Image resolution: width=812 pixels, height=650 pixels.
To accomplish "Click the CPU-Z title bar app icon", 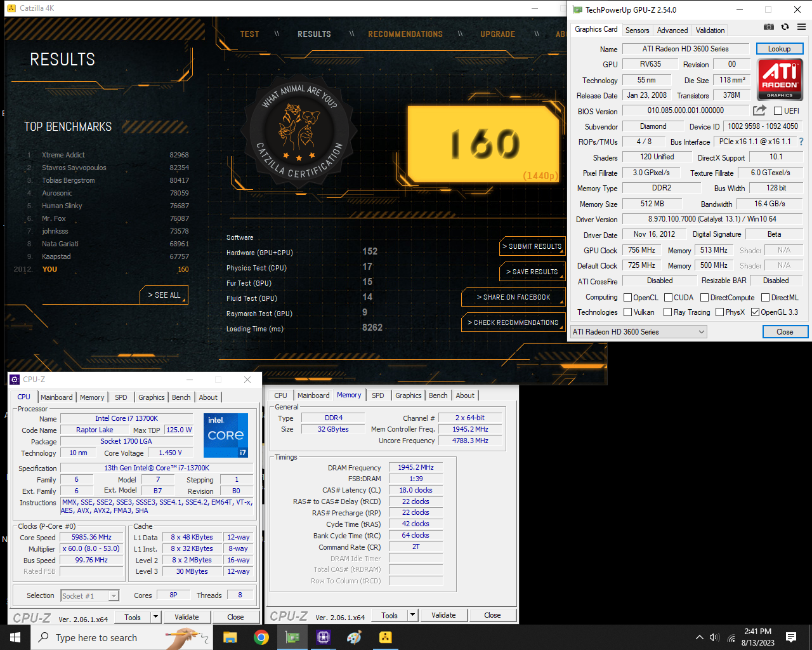I will point(15,380).
